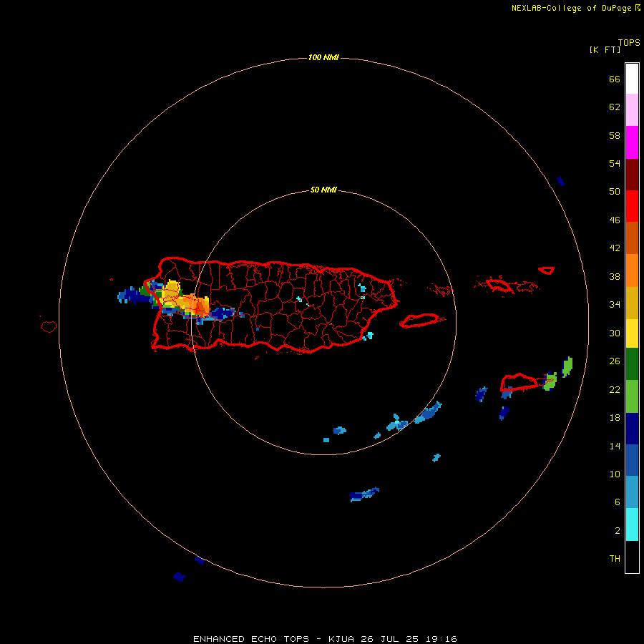Click the '42' legend value
644x644 pixels.
point(615,248)
